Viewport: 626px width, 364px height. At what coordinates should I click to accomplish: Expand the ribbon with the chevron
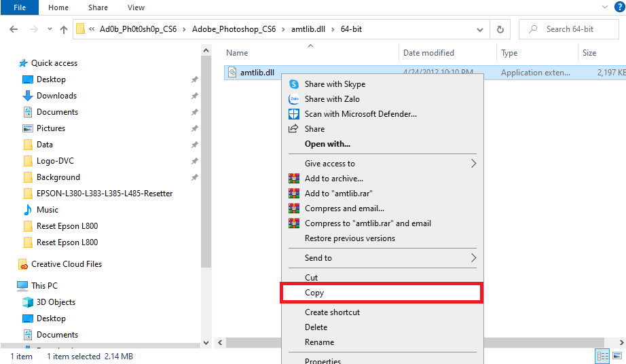[605, 7]
